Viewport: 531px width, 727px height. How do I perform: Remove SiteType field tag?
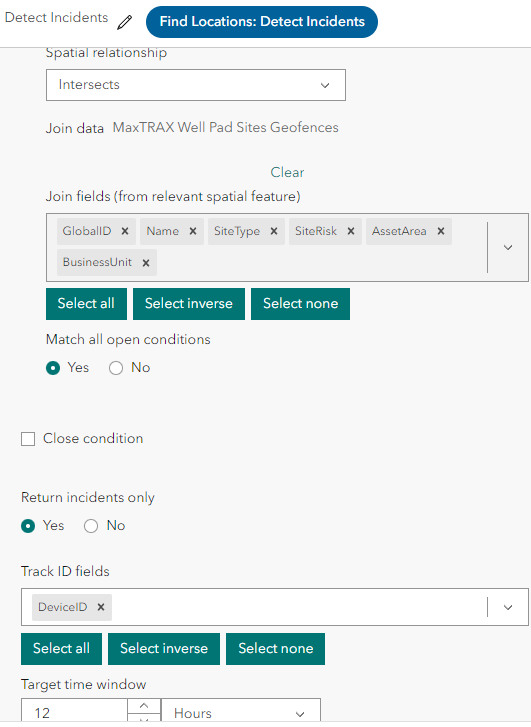[274, 231]
